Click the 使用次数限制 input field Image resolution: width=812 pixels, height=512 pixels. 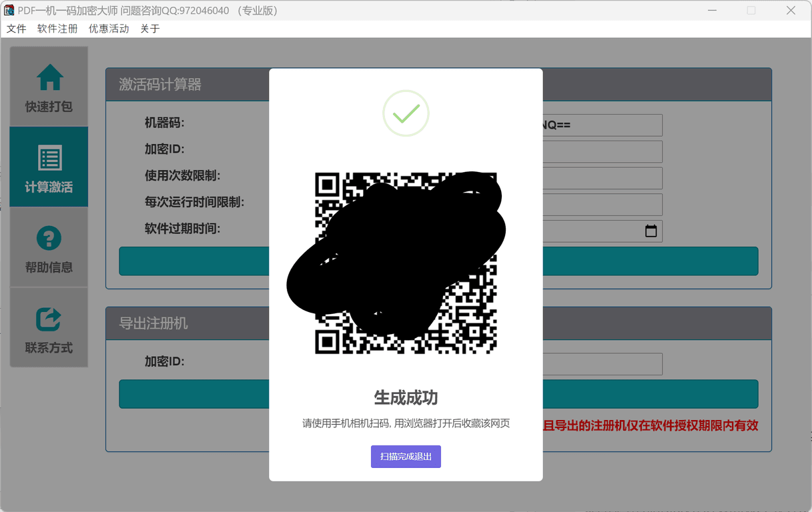point(602,178)
